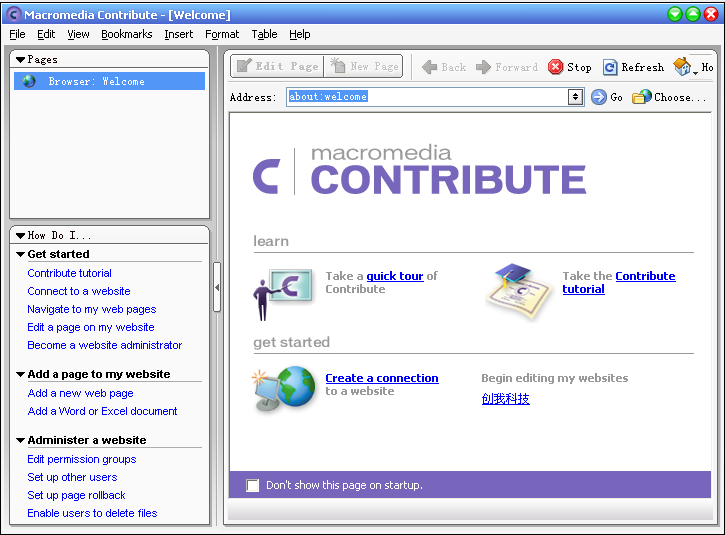Open the Format menu

[222, 34]
